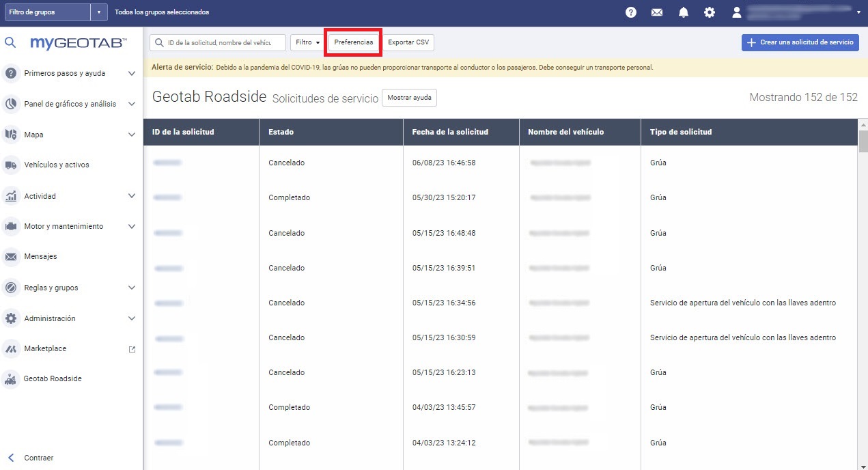
Task: Click the Exportar CSV button
Action: coord(408,42)
